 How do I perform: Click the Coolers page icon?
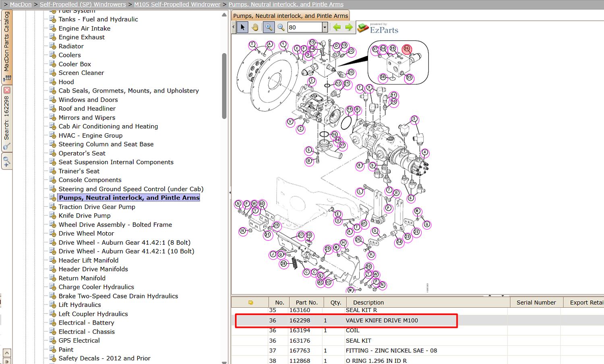coord(53,55)
